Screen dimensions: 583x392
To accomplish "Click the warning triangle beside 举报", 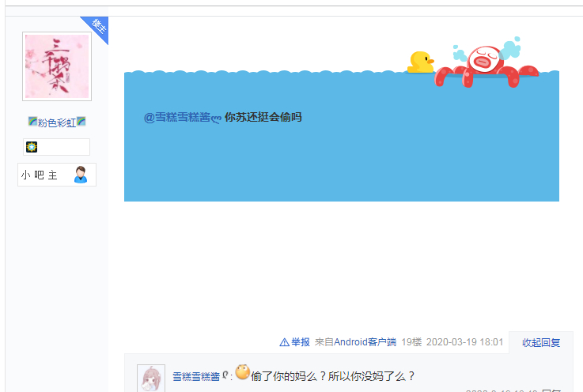I will click(x=285, y=342).
